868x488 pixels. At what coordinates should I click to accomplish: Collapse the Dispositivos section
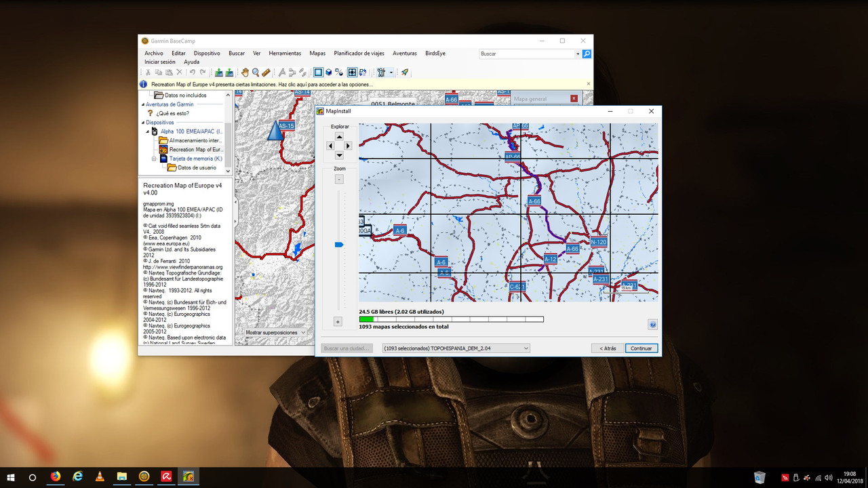142,123
